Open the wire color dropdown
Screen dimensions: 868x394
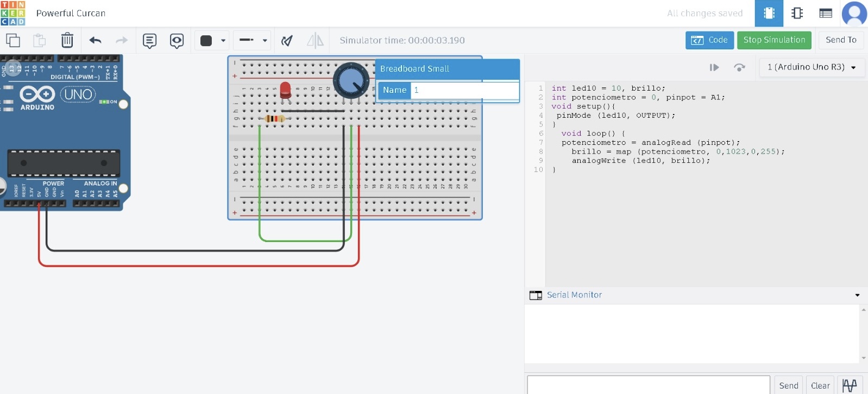click(212, 41)
